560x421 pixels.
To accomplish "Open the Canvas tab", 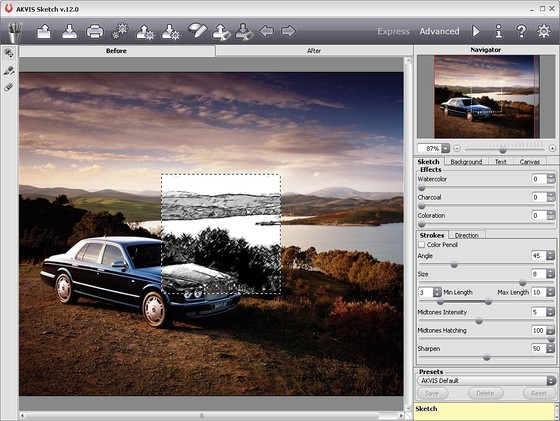I will [530, 162].
